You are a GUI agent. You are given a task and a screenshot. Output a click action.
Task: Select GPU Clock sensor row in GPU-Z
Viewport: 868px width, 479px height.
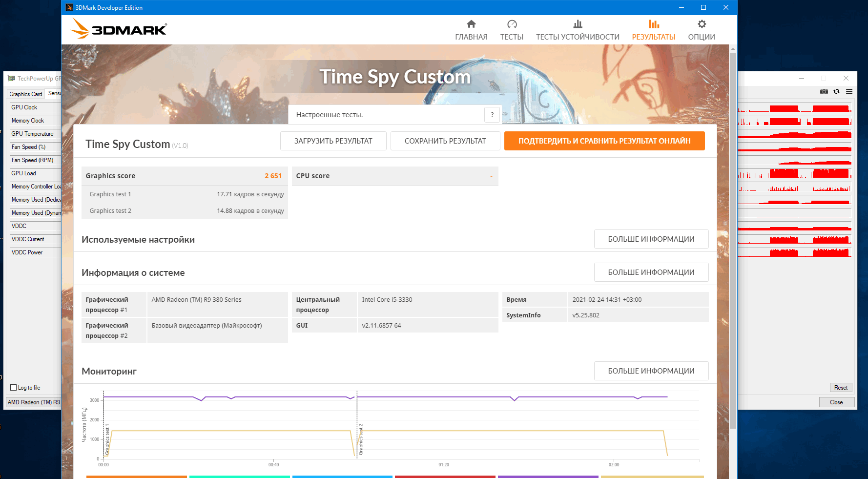click(x=35, y=107)
